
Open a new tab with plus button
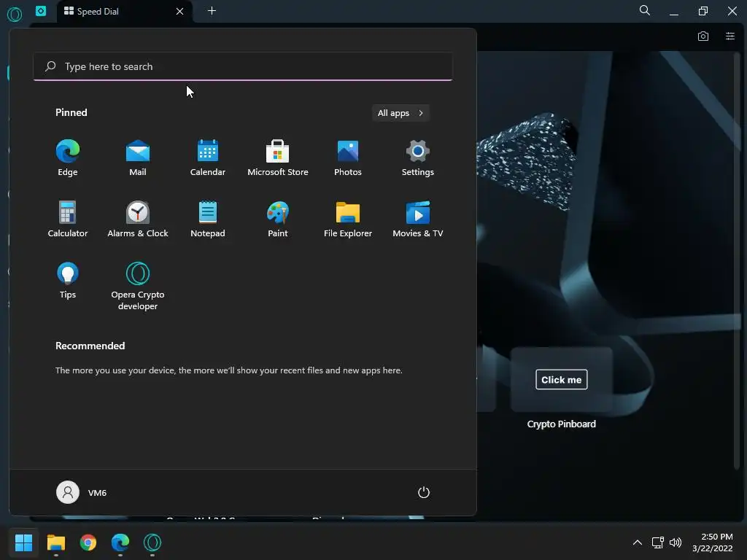pyautogui.click(x=212, y=10)
